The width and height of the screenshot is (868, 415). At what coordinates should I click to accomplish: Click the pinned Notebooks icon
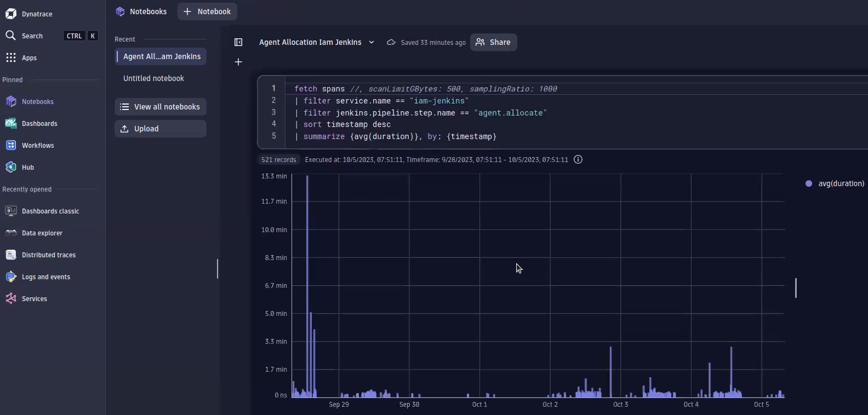pyautogui.click(x=11, y=101)
